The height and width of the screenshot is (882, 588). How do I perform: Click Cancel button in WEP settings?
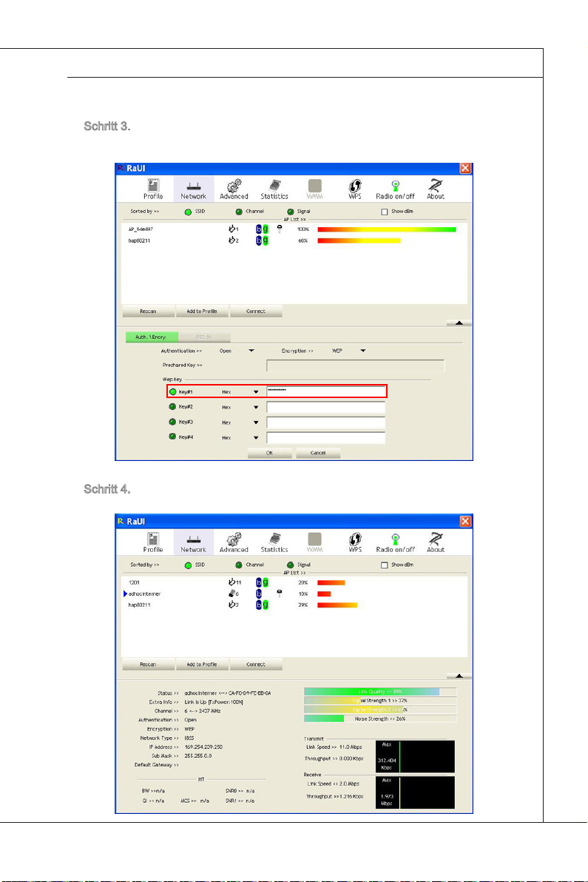click(x=318, y=453)
